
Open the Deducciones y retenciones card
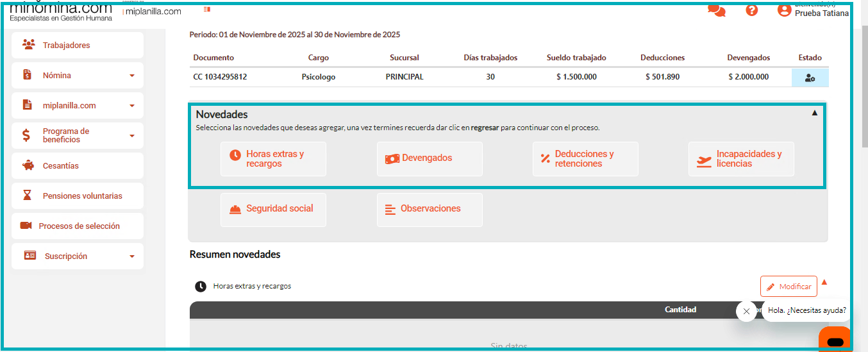pos(585,159)
